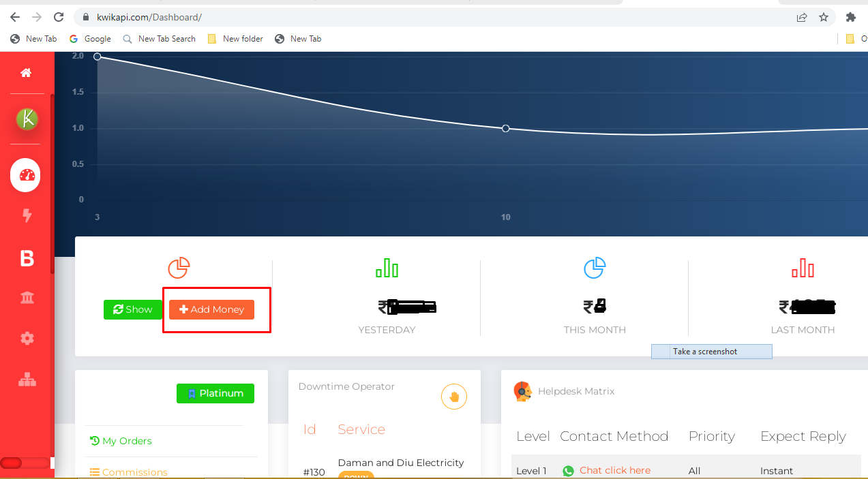Viewport: 868px width, 479px height.
Task: Click the Show balance button
Action: (132, 309)
